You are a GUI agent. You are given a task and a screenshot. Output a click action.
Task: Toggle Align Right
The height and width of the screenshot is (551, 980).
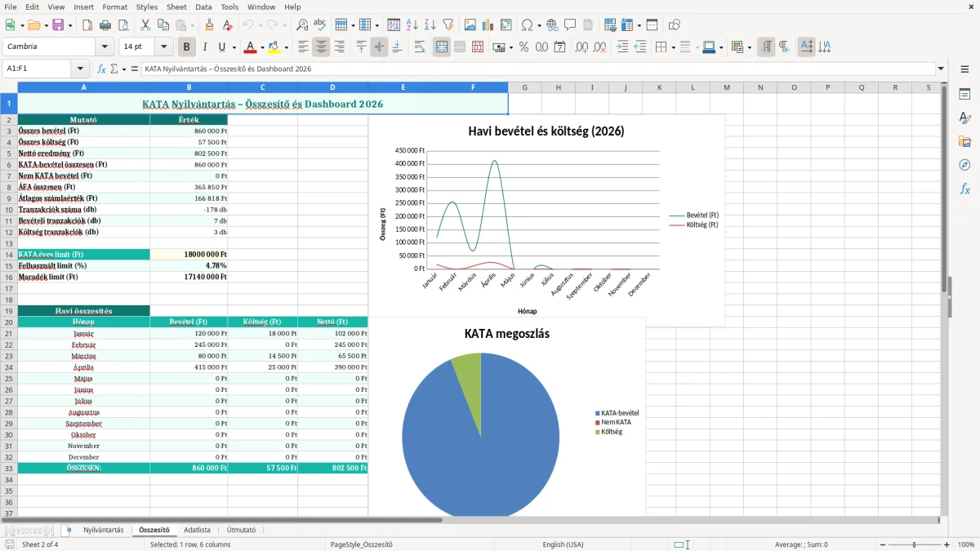coord(339,47)
